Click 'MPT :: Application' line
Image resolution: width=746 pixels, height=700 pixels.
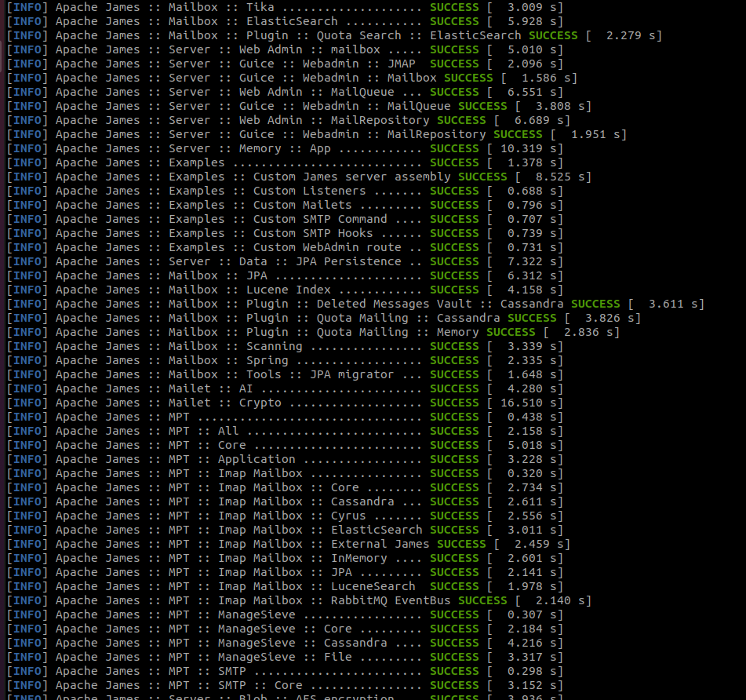(x=285, y=460)
